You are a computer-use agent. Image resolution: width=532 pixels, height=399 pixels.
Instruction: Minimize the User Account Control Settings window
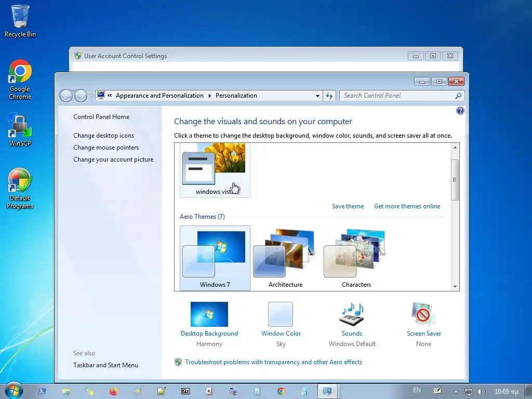click(x=416, y=56)
